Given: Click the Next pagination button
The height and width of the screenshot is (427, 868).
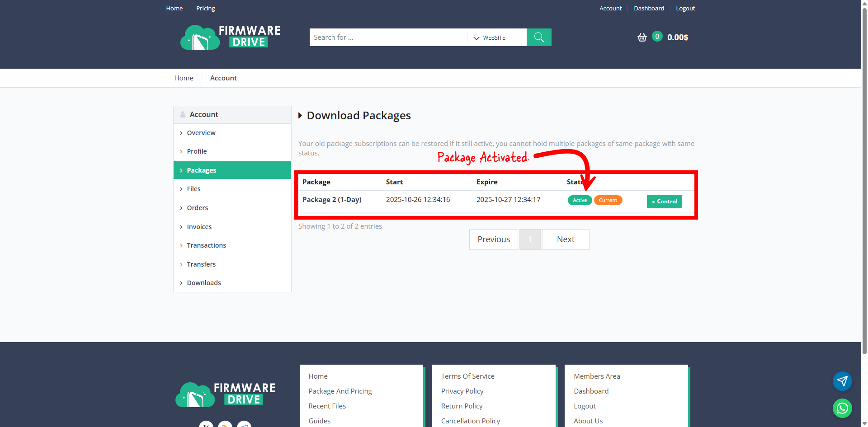Looking at the screenshot, I should tap(566, 239).
